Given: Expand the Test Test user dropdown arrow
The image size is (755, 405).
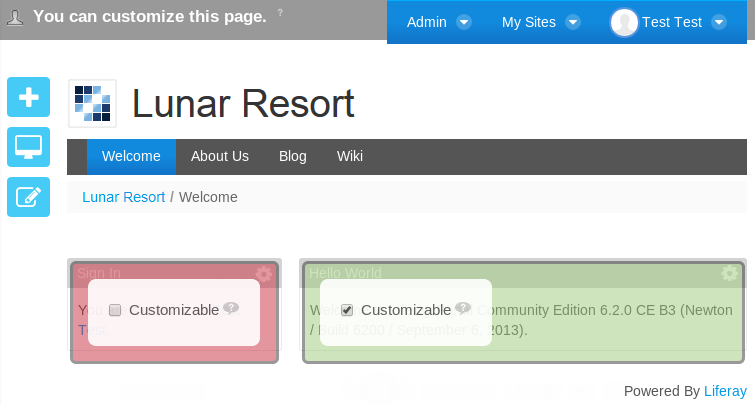Looking at the screenshot, I should [x=719, y=22].
